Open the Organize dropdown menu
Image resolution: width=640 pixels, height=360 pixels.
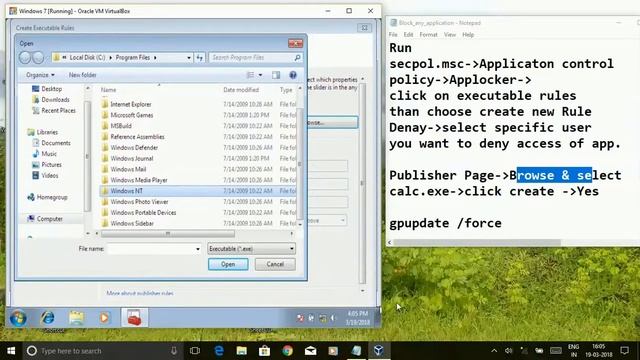click(40, 75)
